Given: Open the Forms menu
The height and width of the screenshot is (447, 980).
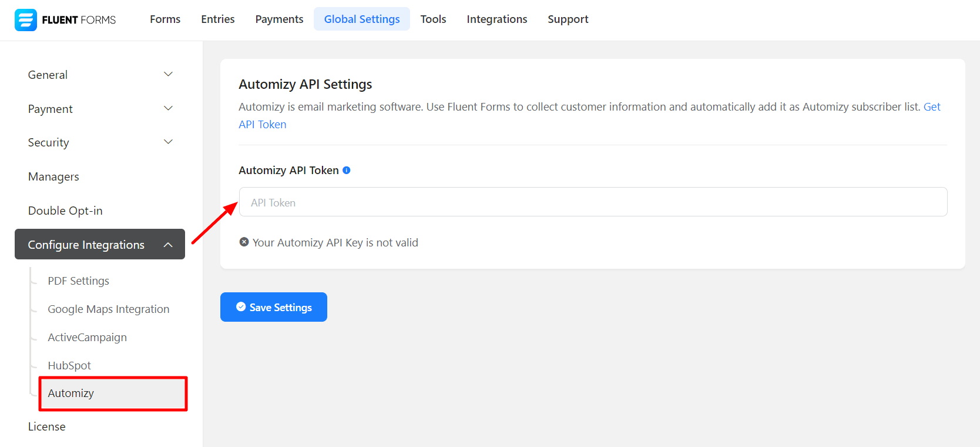Looking at the screenshot, I should tap(165, 19).
